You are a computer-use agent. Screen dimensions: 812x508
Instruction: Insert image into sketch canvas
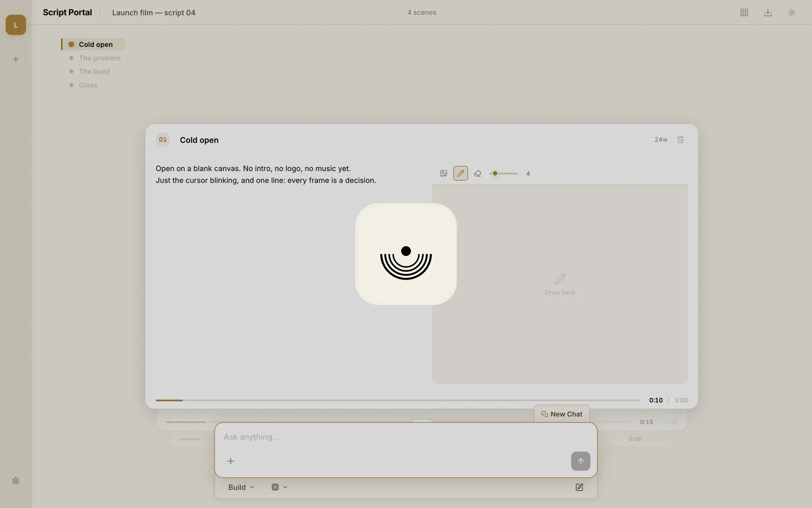(x=444, y=173)
